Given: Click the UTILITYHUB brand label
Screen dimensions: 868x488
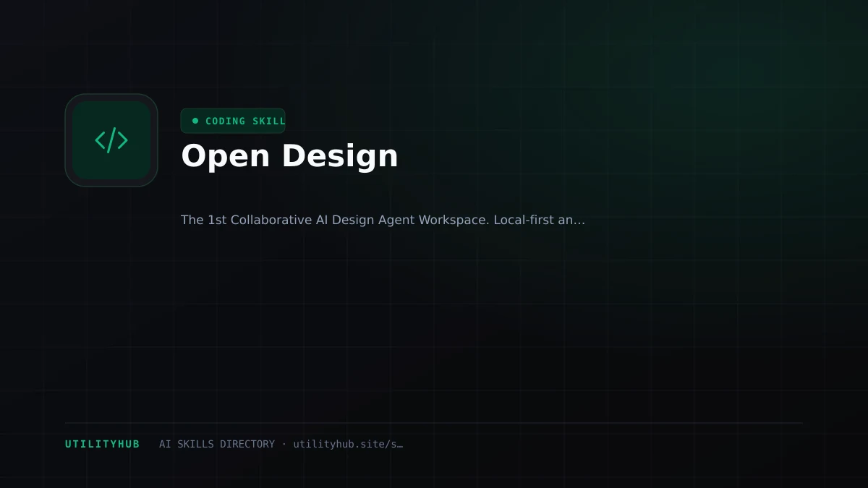Looking at the screenshot, I should tap(102, 444).
